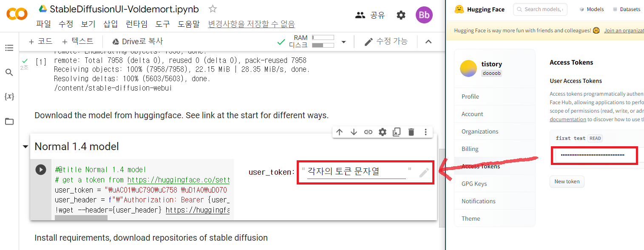Screen dimensions: 644x250
Task: Click the Hugging Face search models field
Action: [x=540, y=9]
